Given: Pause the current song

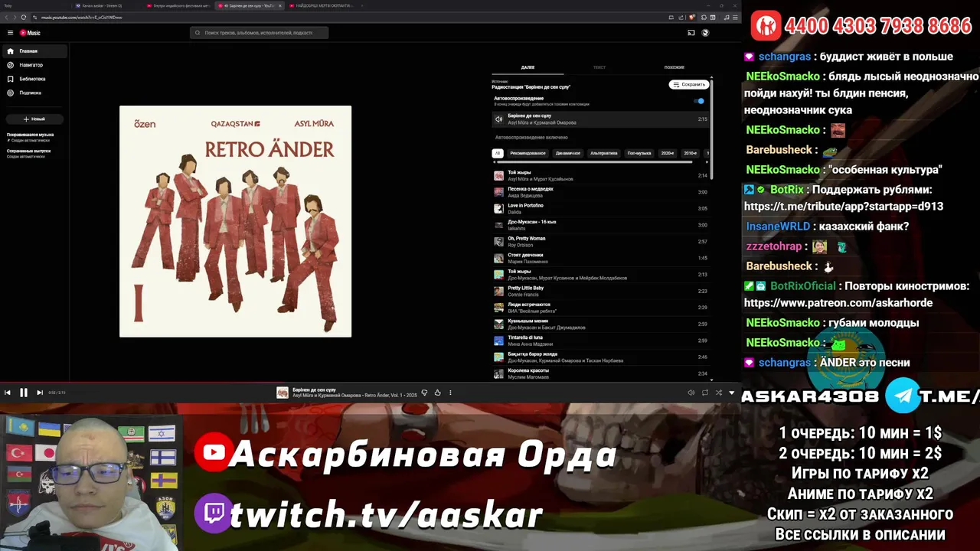Looking at the screenshot, I should pyautogui.click(x=24, y=393).
